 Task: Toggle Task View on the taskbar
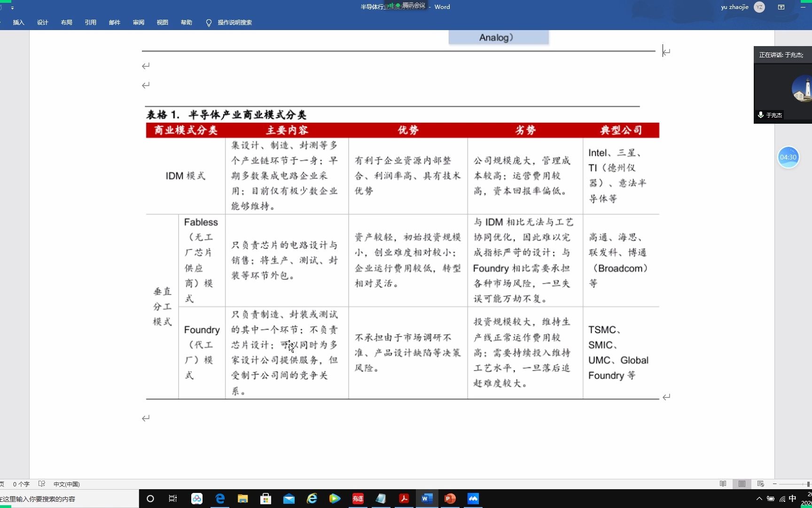coord(173,499)
